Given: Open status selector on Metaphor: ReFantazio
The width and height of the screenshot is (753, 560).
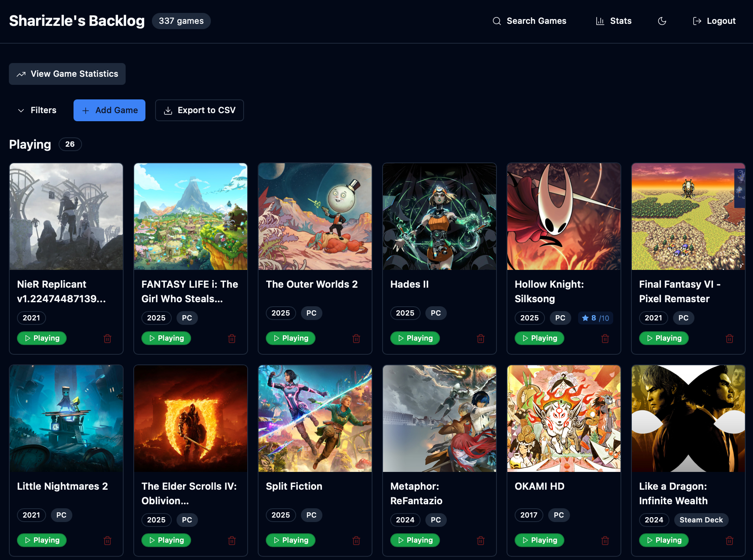Looking at the screenshot, I should [x=415, y=540].
